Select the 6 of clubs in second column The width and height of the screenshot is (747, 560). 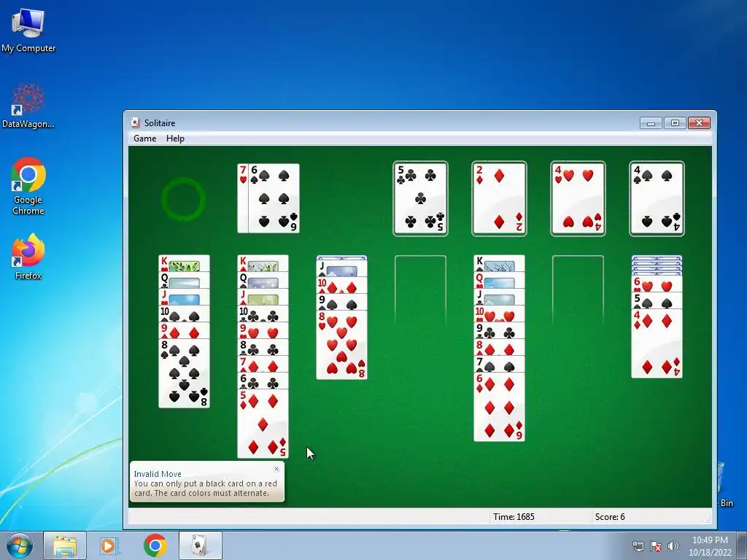[x=263, y=381]
